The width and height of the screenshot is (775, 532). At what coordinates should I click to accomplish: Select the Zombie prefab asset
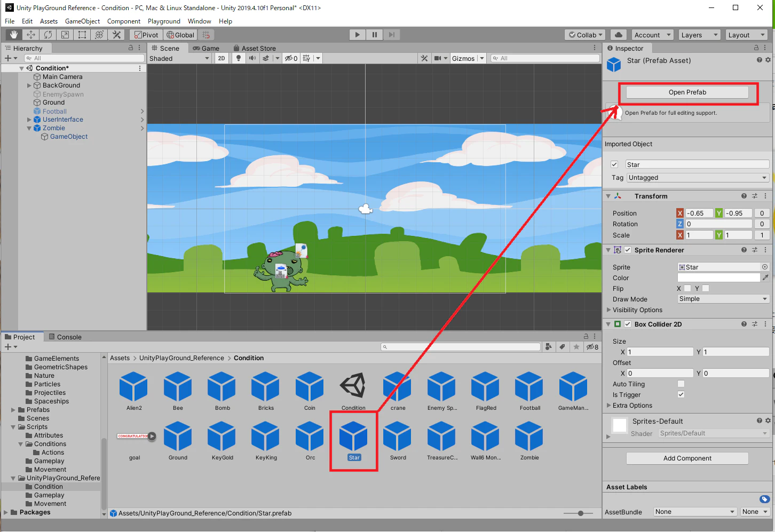529,441
